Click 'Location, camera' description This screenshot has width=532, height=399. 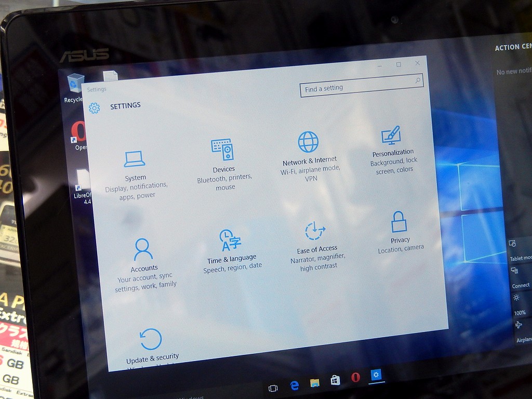pyautogui.click(x=401, y=249)
